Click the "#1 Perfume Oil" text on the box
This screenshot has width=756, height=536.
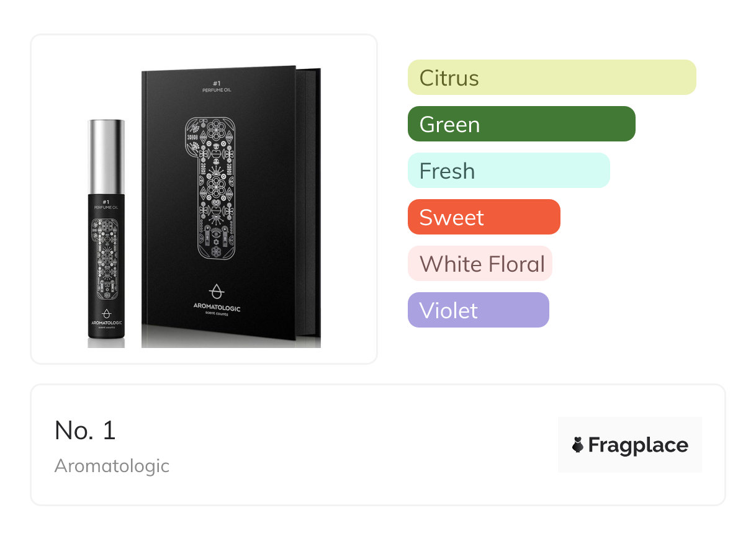pos(217,87)
